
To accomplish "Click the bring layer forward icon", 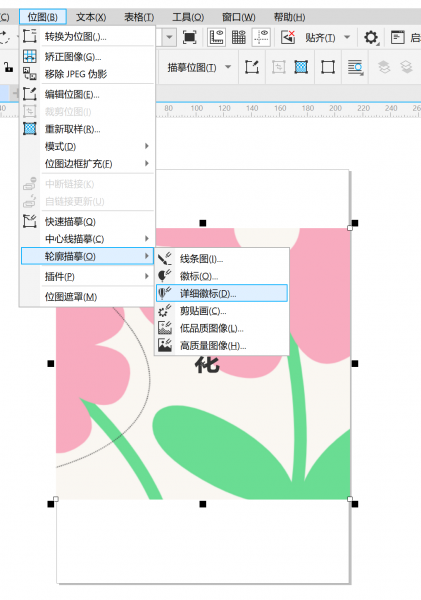I will click(x=384, y=67).
